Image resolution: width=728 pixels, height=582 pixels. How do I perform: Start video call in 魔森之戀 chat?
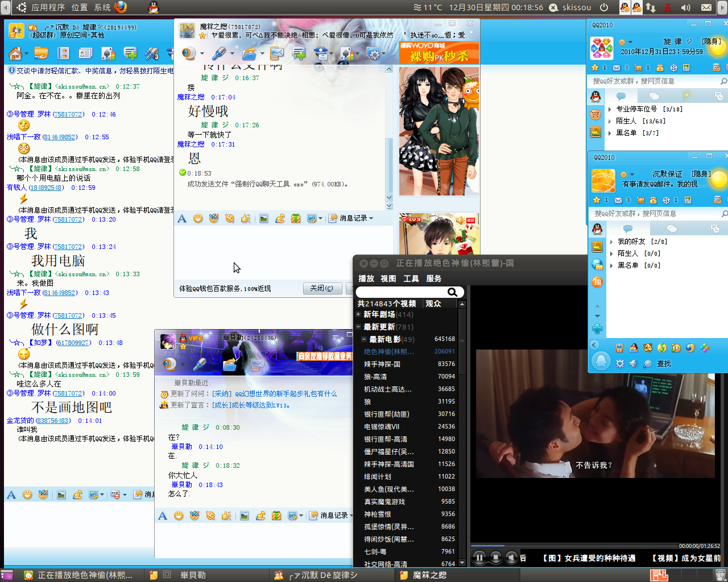point(189,53)
